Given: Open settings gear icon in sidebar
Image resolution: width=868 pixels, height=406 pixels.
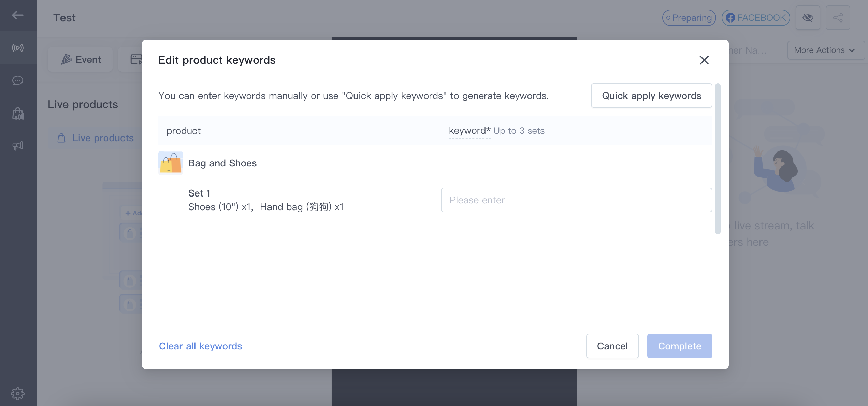Looking at the screenshot, I should click(x=18, y=393).
